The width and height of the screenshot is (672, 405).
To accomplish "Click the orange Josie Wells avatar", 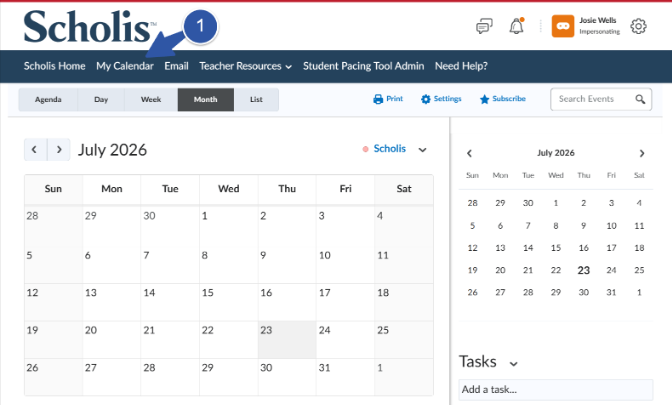I will tap(563, 26).
